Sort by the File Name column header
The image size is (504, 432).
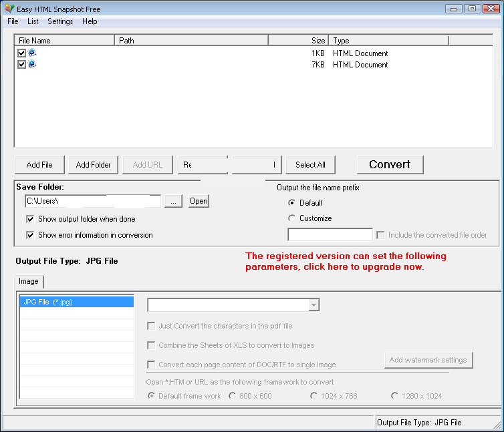coord(65,41)
